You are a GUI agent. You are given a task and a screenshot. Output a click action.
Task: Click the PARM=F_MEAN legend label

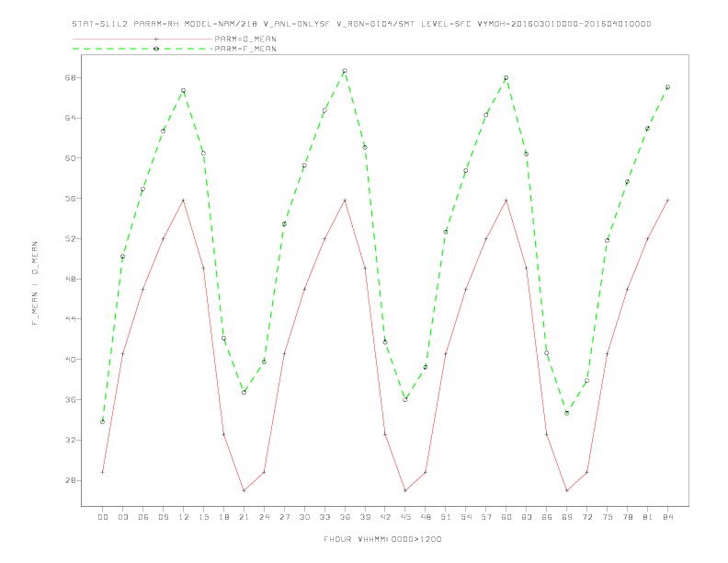point(245,49)
